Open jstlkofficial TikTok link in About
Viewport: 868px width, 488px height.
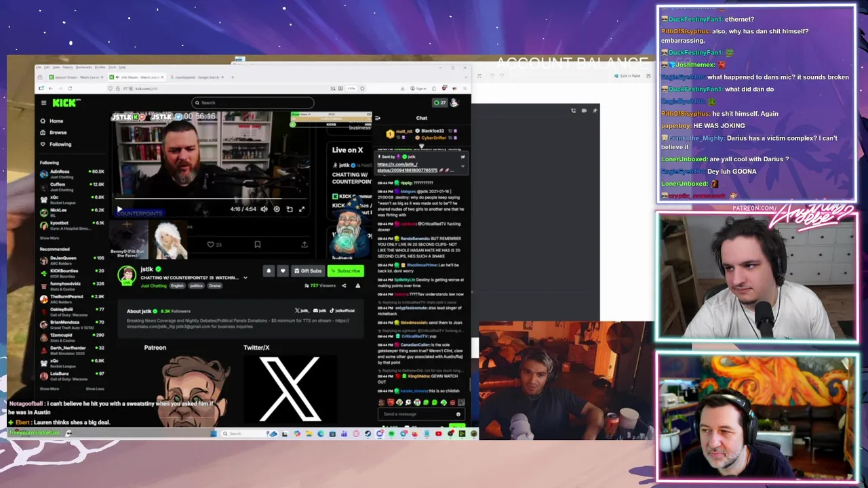[342, 310]
